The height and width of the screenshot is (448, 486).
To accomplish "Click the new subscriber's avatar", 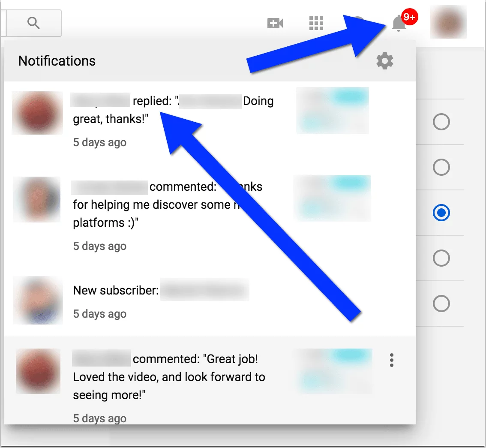I will click(38, 301).
